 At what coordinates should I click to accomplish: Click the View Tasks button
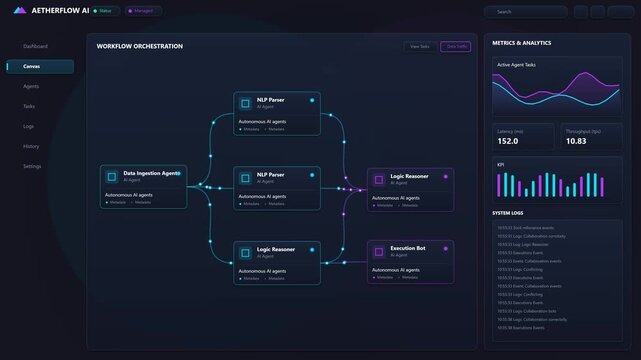click(x=420, y=47)
